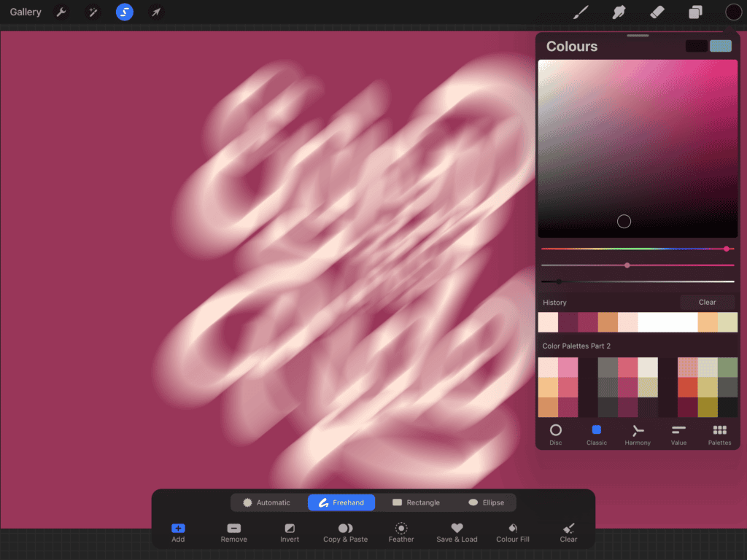Switch selection mode to Rectangle
Image resolution: width=747 pixels, height=560 pixels.
click(x=417, y=502)
